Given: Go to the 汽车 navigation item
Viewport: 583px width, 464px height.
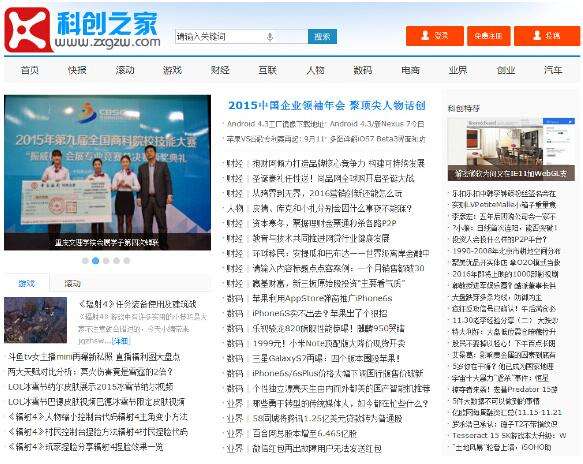Looking at the screenshot, I should [553, 70].
